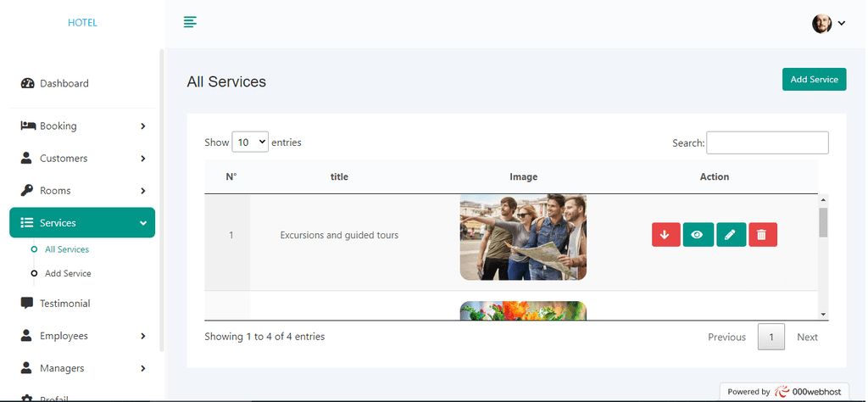
Task: Expand the Booking submenu chevron
Action: pyautogui.click(x=142, y=126)
